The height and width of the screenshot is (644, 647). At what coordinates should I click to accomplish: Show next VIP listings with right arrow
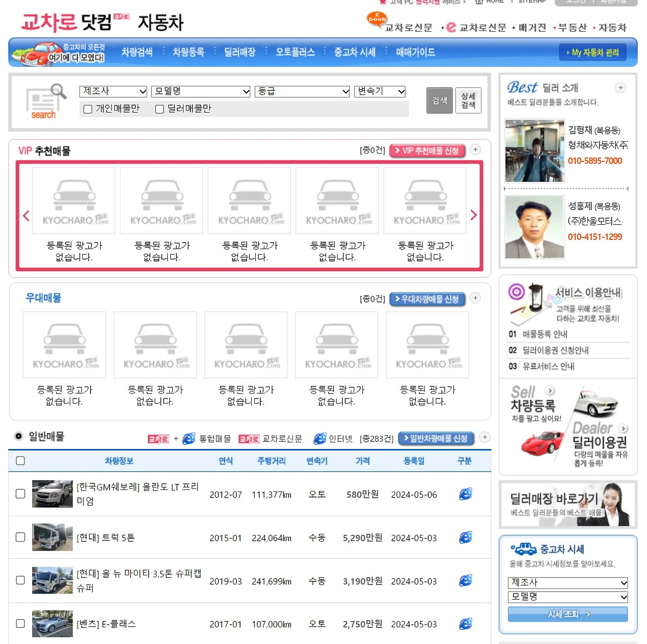[473, 215]
